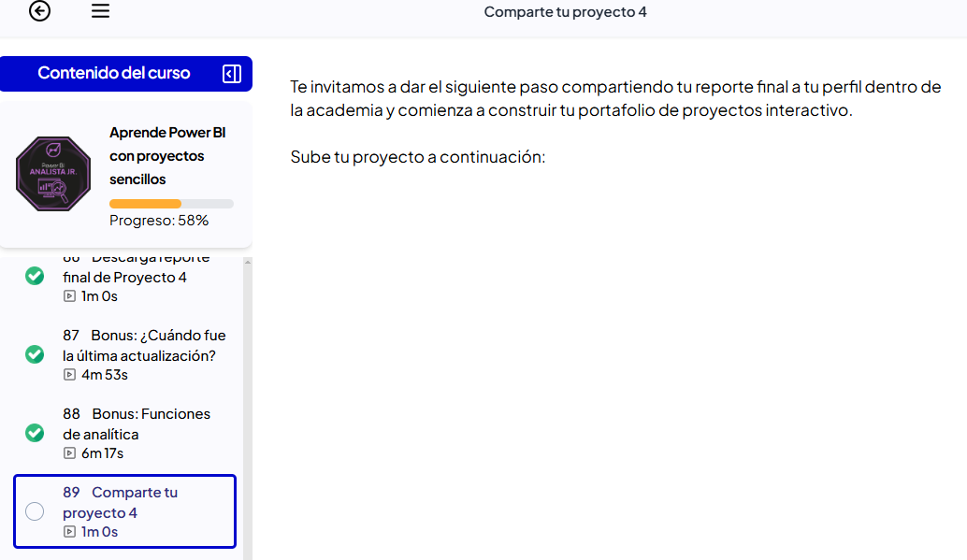Click the back arrow icon
The image size is (967, 560).
point(39,11)
